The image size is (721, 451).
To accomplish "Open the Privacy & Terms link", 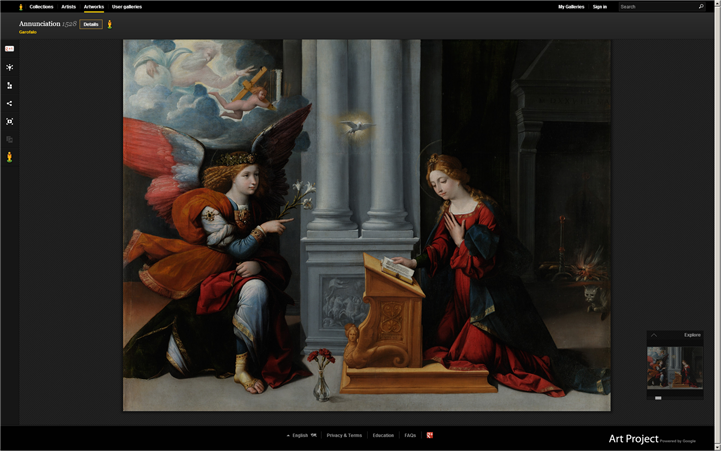I will (344, 435).
